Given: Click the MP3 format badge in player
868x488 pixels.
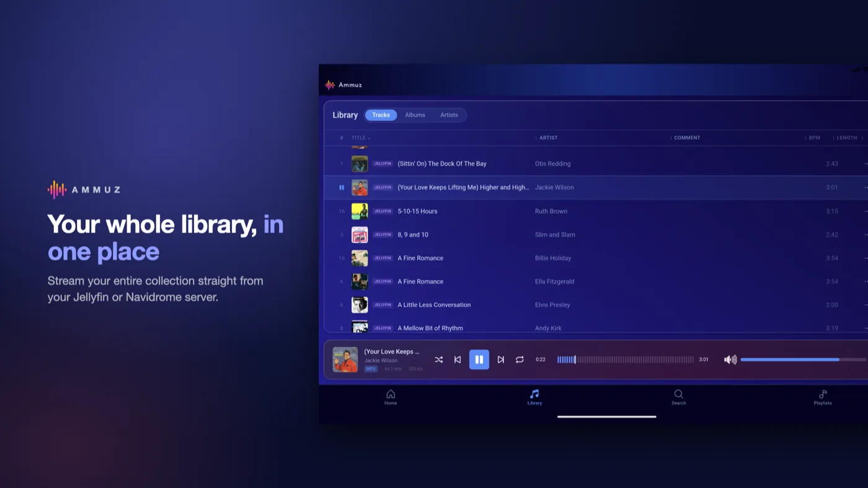Looking at the screenshot, I should (x=371, y=369).
